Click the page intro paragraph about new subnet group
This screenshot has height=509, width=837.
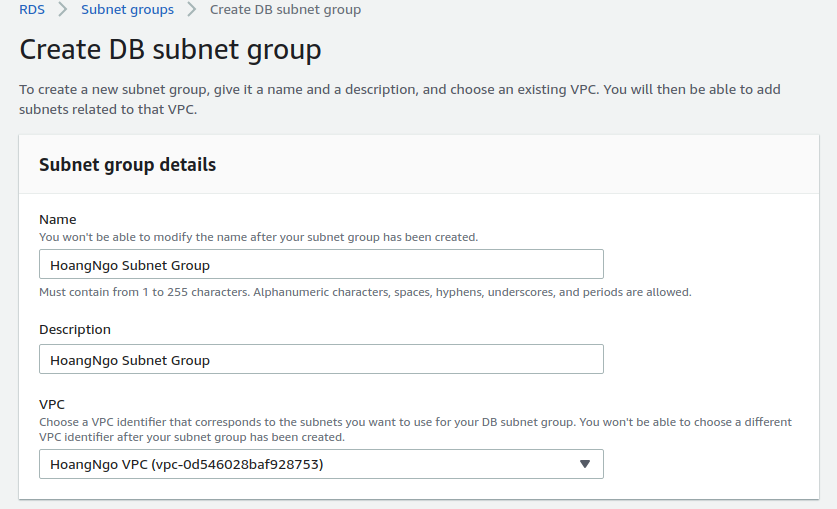coord(400,99)
